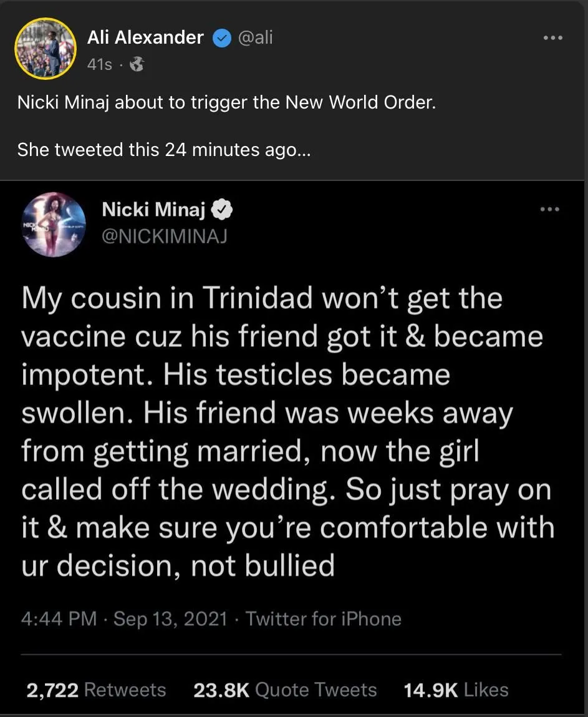
Task: View the 2,722 Retweets list
Action: pyautogui.click(x=96, y=690)
